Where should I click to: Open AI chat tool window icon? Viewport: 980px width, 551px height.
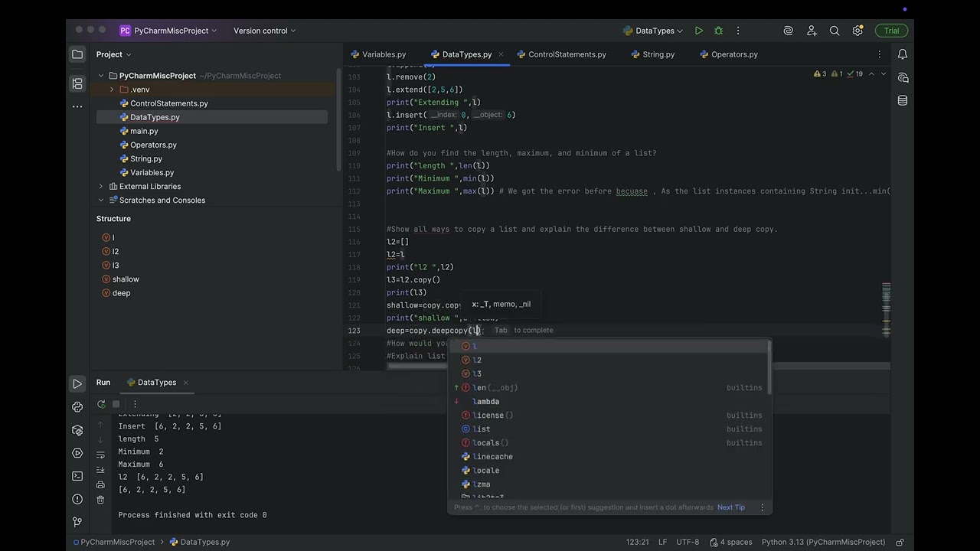[903, 77]
